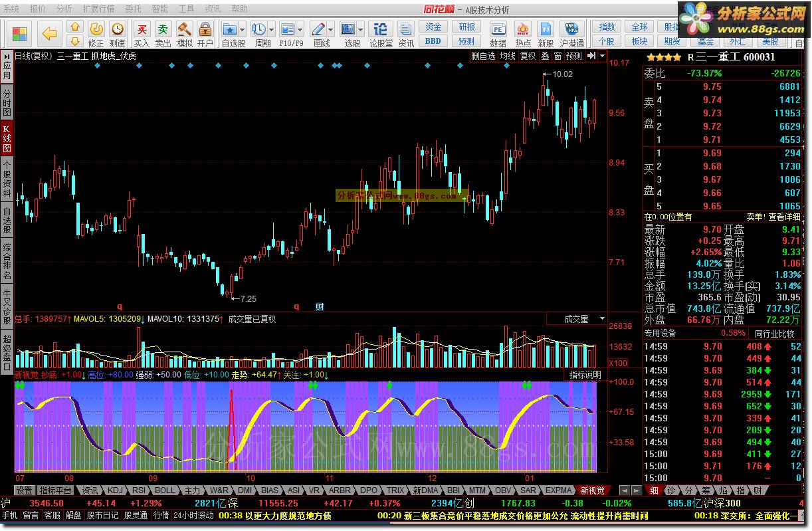Click the up arrow page icon
The image size is (812, 531).
click(x=75, y=27)
